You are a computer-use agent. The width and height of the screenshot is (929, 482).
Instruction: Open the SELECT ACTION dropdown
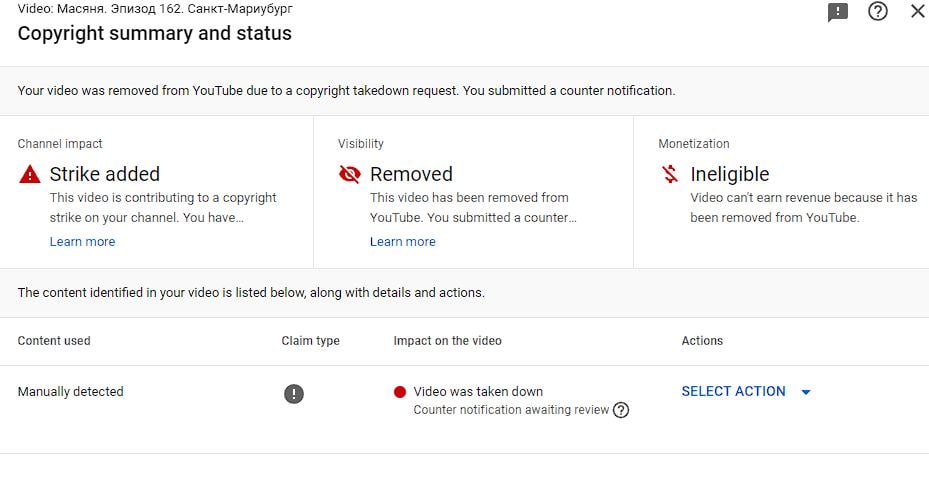point(733,392)
